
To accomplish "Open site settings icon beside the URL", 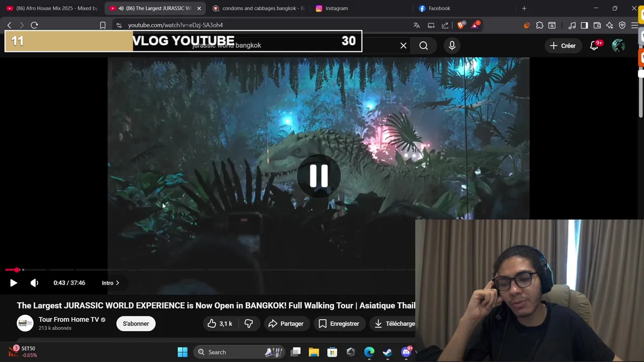I will [118, 25].
